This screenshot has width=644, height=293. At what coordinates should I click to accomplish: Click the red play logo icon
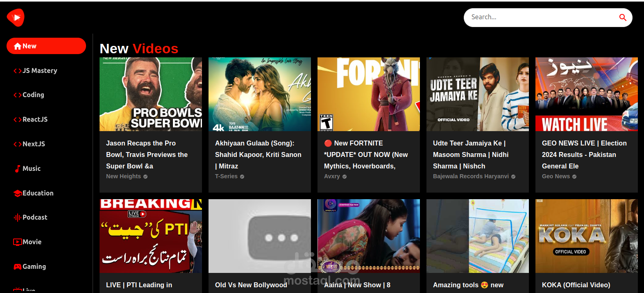pyautogui.click(x=16, y=18)
